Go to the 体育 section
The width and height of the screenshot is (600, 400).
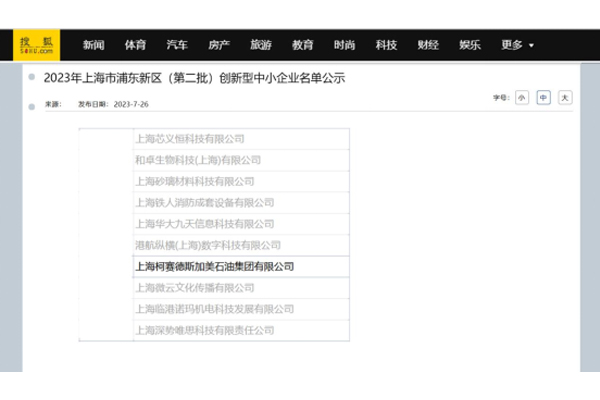(x=135, y=45)
